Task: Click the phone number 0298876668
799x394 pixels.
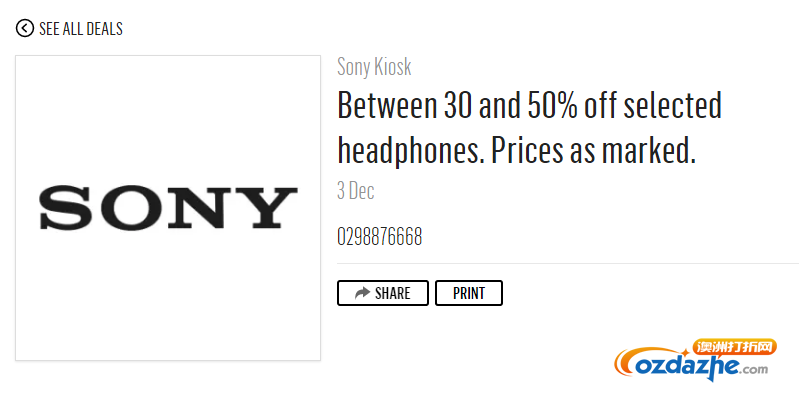Action: pos(380,237)
